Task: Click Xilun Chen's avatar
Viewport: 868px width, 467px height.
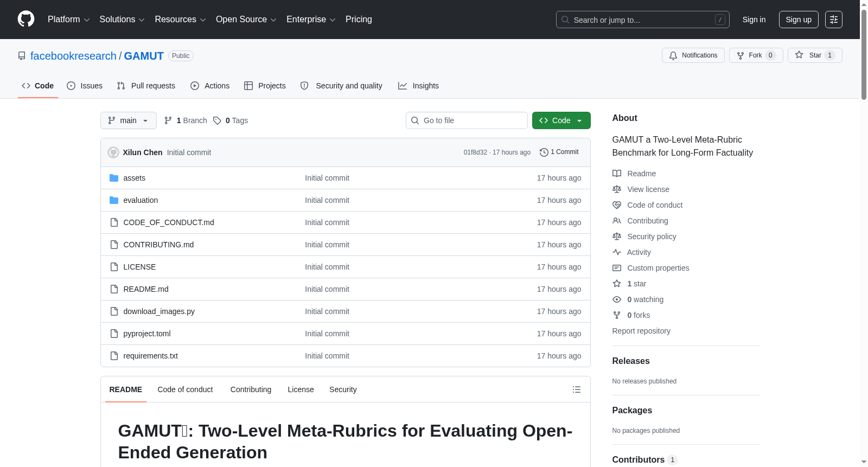Action: tap(113, 152)
